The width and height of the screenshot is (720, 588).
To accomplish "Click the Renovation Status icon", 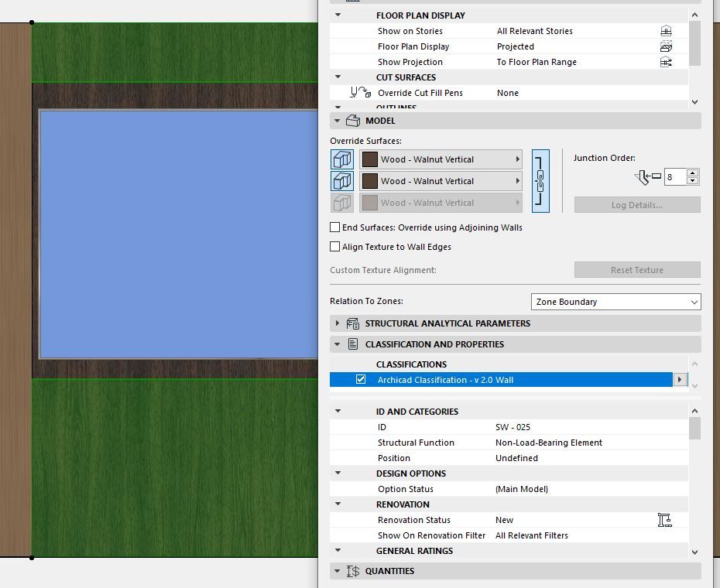I will pyautogui.click(x=664, y=520).
